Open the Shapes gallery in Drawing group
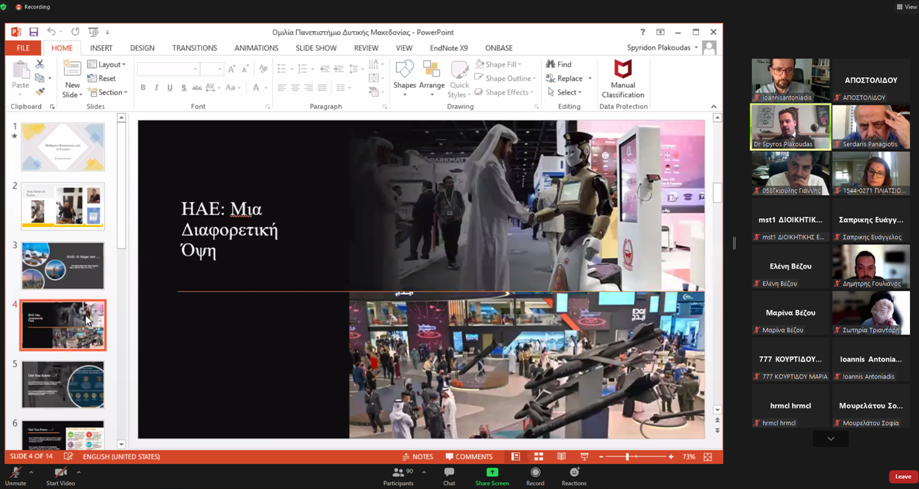Viewport: 919px width, 489px height. [404, 77]
